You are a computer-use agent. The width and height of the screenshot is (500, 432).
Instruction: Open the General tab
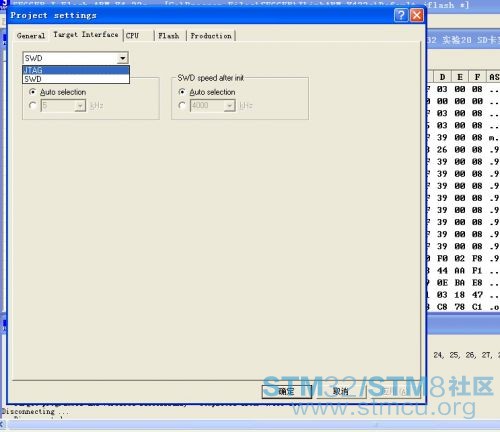pyautogui.click(x=31, y=36)
